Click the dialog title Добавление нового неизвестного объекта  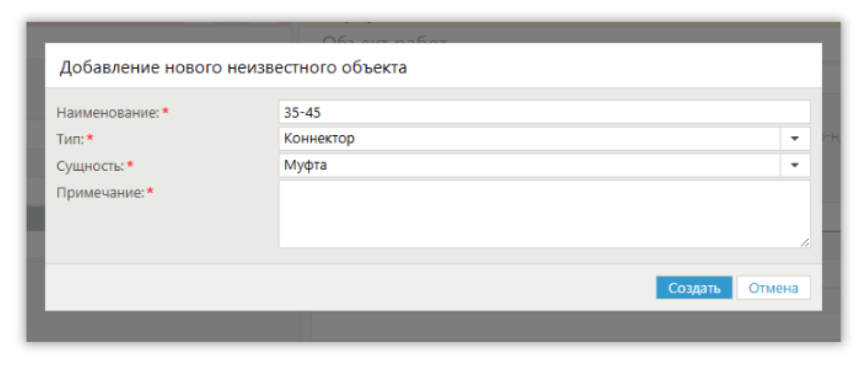pyautogui.click(x=233, y=67)
